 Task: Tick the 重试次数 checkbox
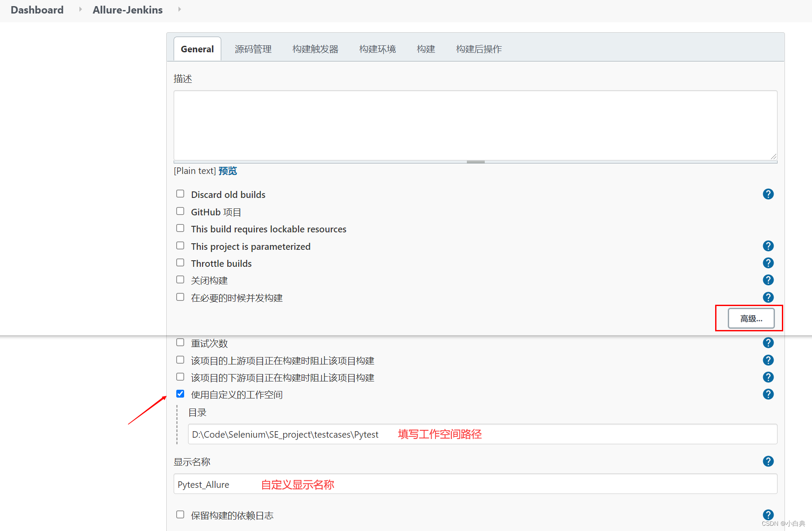[180, 342]
